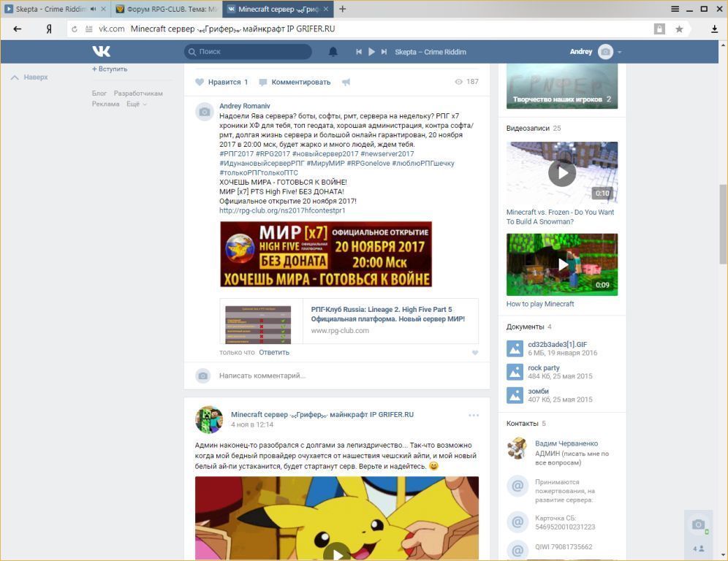Image resolution: width=728 pixels, height=561 pixels.
Task: Open the Контакты section header
Action: click(x=526, y=423)
